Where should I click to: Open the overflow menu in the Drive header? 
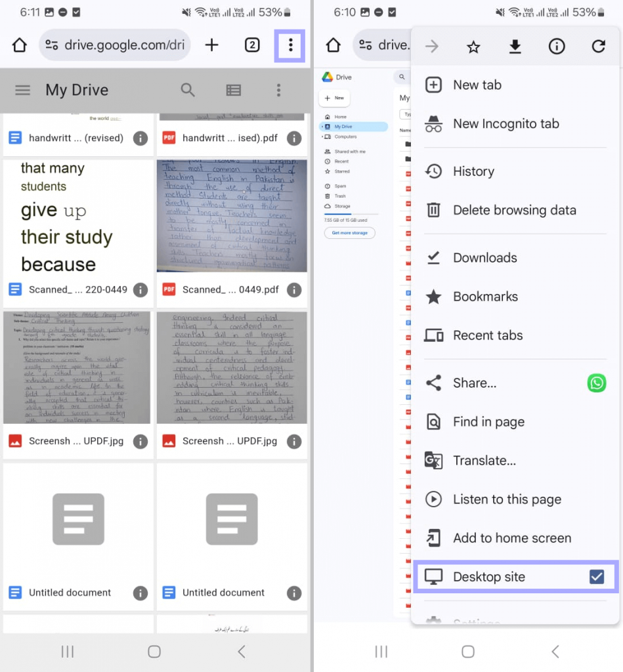[279, 90]
